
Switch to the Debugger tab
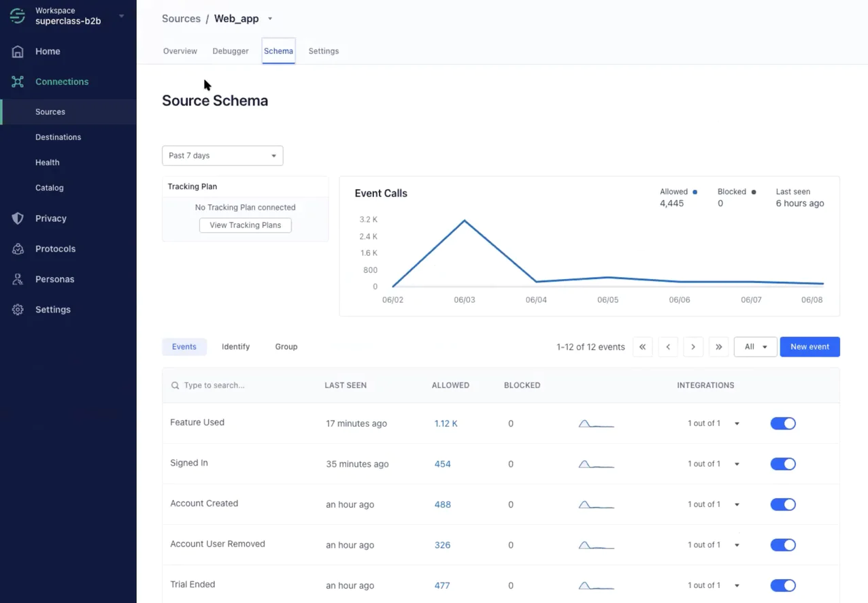click(x=231, y=51)
